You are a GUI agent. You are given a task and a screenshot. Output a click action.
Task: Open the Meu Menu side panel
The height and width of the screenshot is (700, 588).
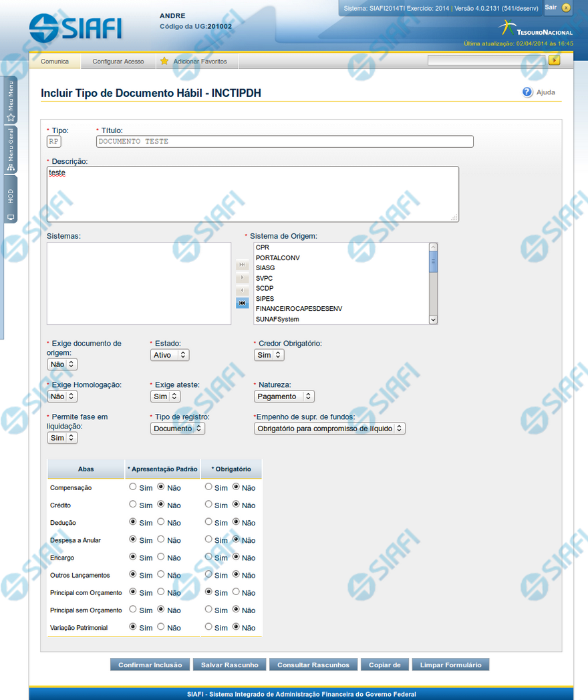[11, 100]
